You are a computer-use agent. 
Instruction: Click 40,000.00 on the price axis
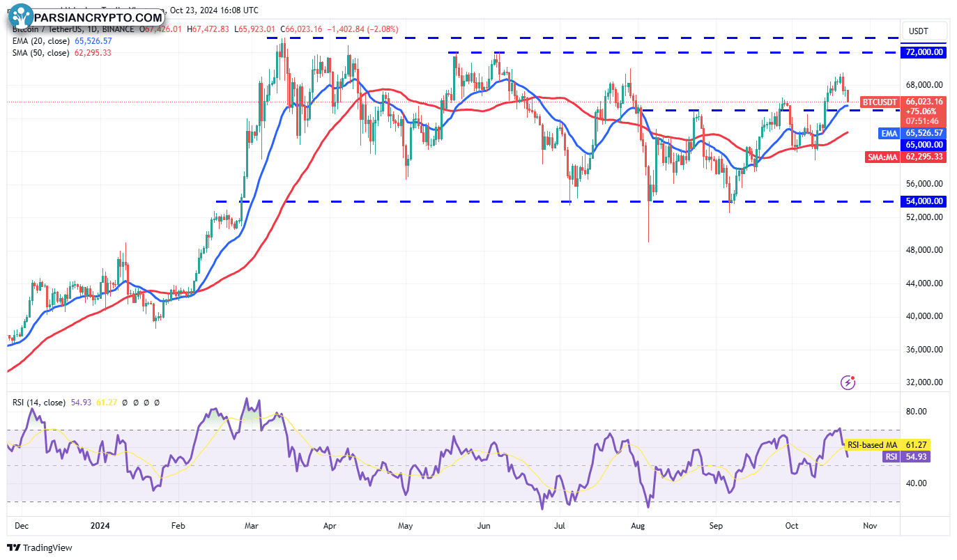[x=924, y=316]
